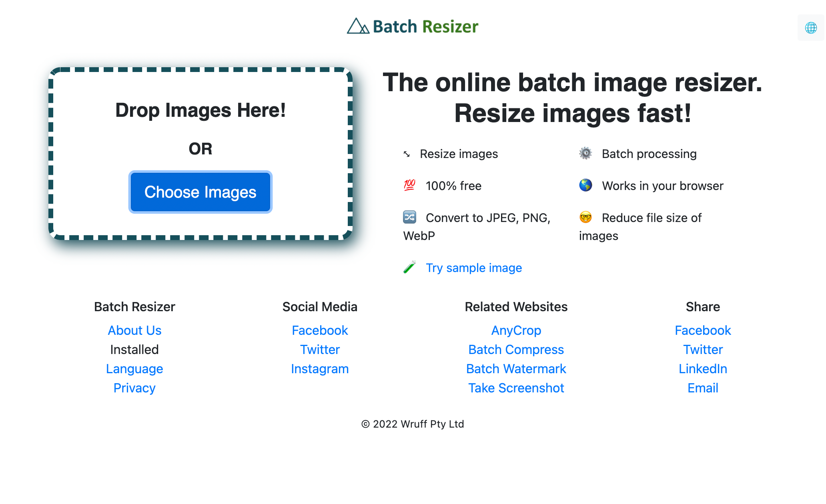Image resolution: width=826 pixels, height=504 pixels.
Task: Open the Language footer link
Action: (134, 369)
